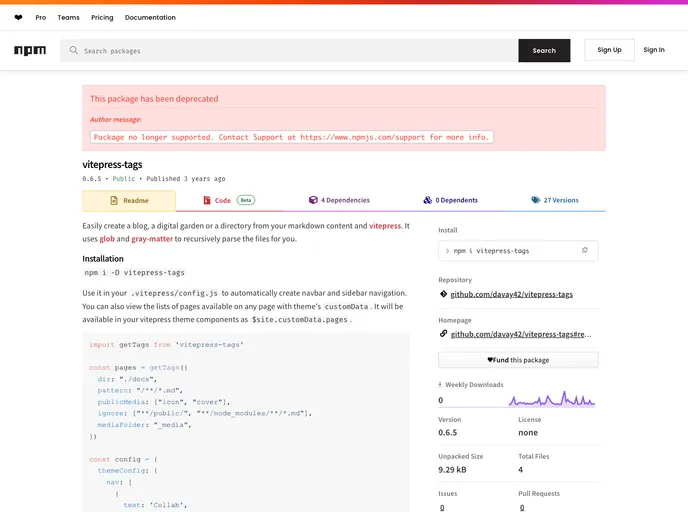Click the Dependents cubes icon

coord(427,200)
